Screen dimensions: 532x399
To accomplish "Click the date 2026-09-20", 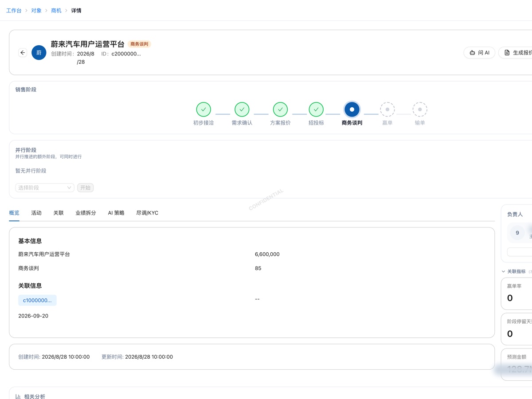I will point(33,316).
